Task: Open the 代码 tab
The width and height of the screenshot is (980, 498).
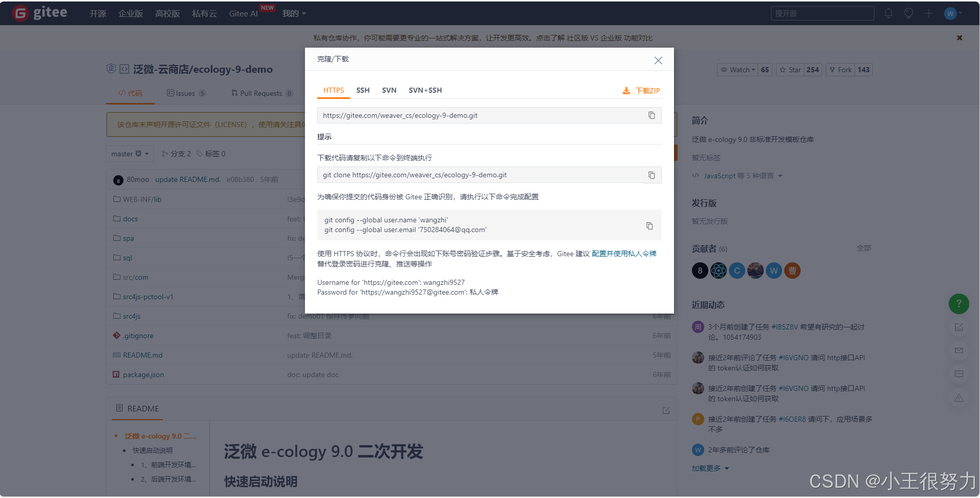Action: (x=130, y=93)
